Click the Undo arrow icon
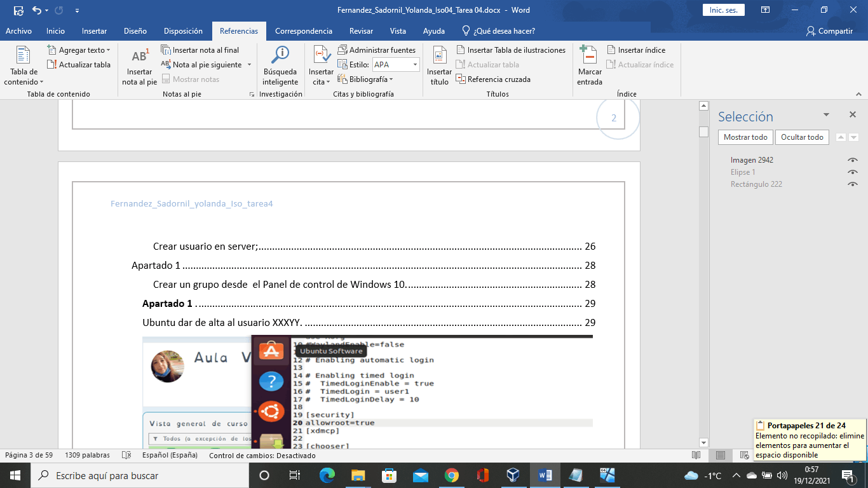Screen dimensions: 868x488 (37, 10)
